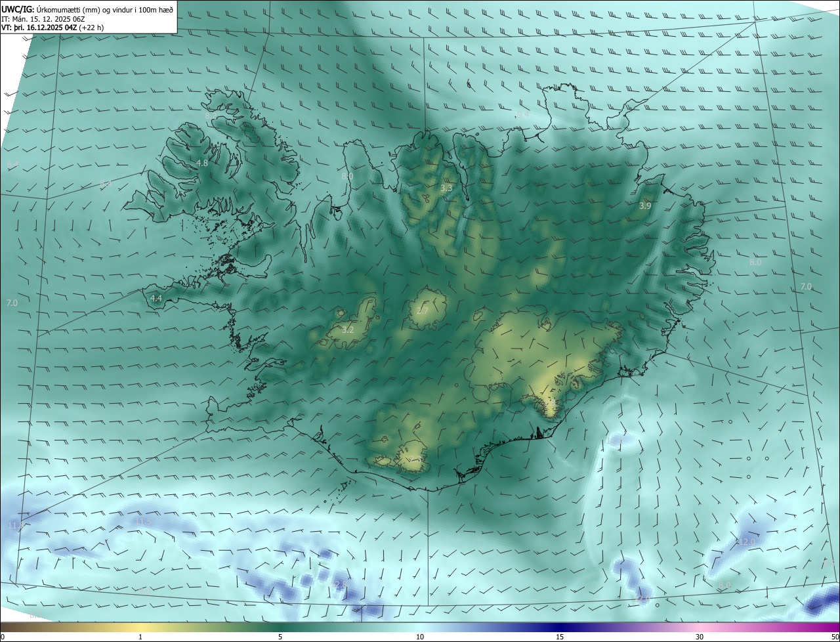840x642 pixels.
Task: Click the 12.0 value in the southeast sea
Action: (x=746, y=542)
